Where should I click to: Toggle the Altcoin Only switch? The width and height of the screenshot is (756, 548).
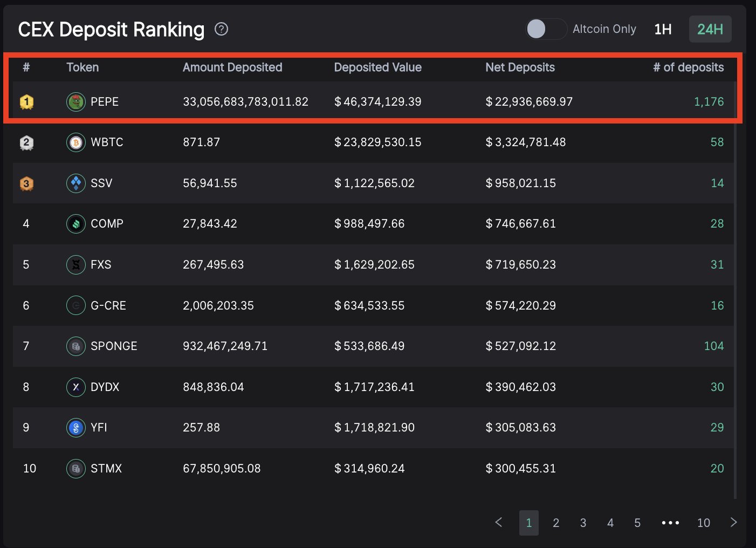click(546, 29)
